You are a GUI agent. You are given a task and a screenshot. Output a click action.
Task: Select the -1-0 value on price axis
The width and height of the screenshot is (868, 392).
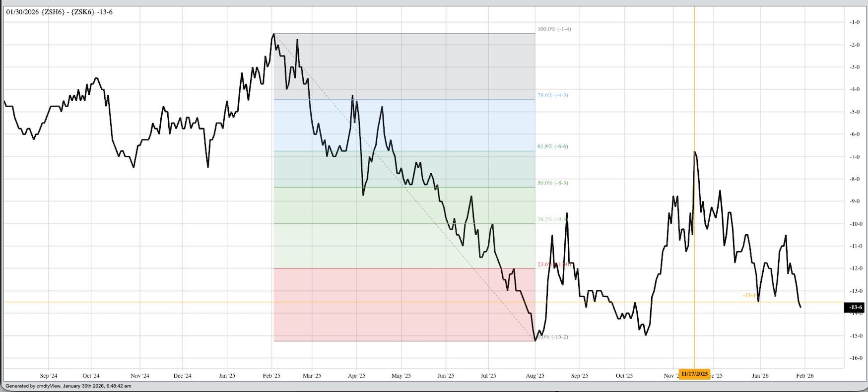(x=855, y=22)
